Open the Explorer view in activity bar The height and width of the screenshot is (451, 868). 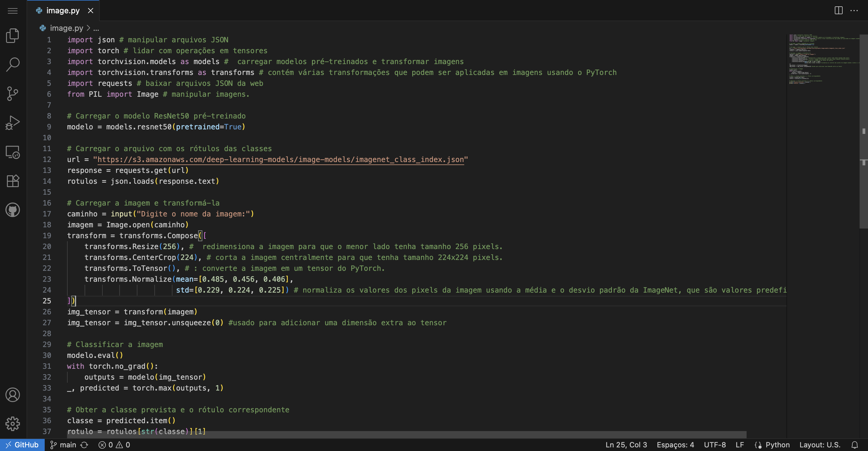[13, 35]
